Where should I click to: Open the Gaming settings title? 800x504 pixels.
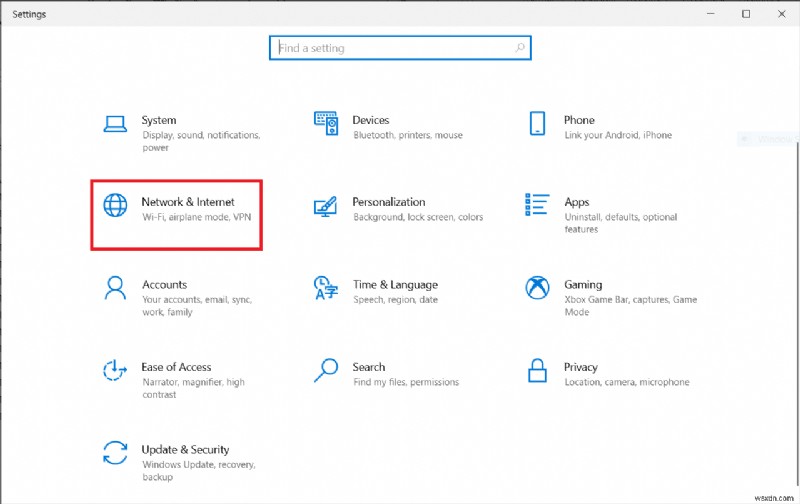pyautogui.click(x=583, y=285)
